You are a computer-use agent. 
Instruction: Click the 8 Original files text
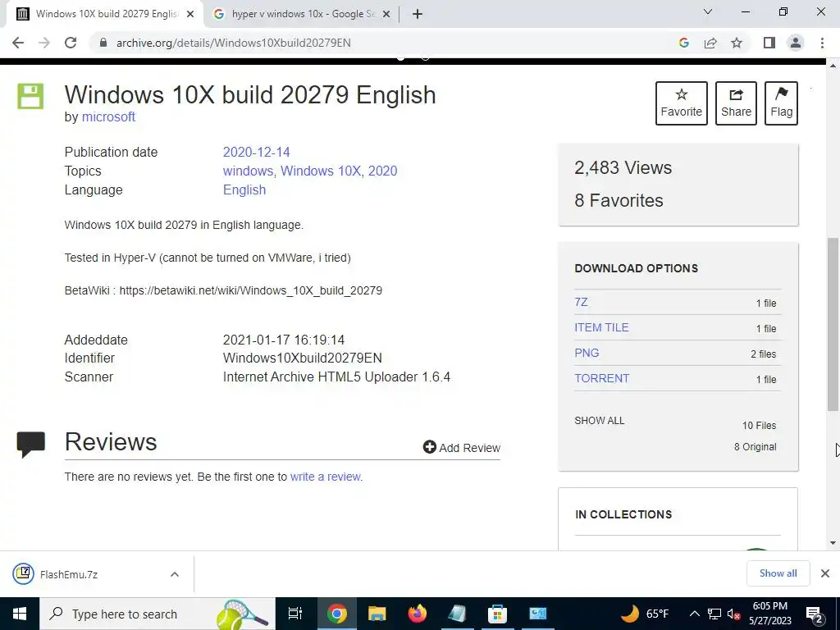point(755,447)
